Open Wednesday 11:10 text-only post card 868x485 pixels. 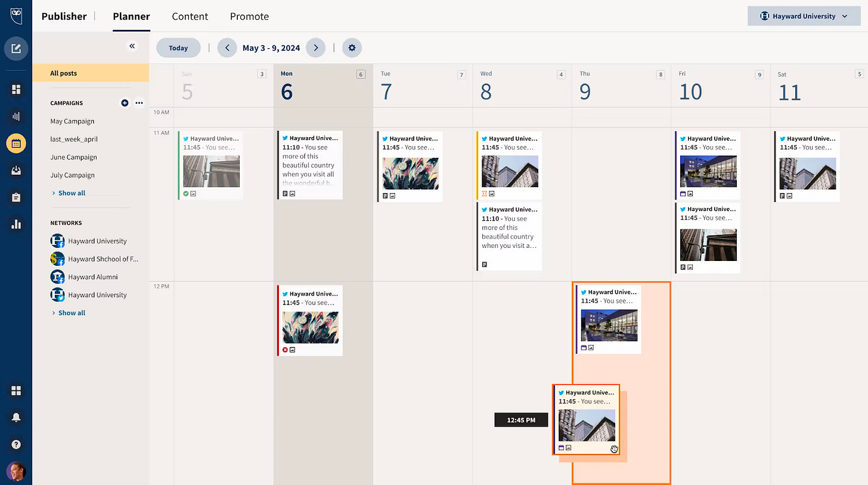(510, 237)
